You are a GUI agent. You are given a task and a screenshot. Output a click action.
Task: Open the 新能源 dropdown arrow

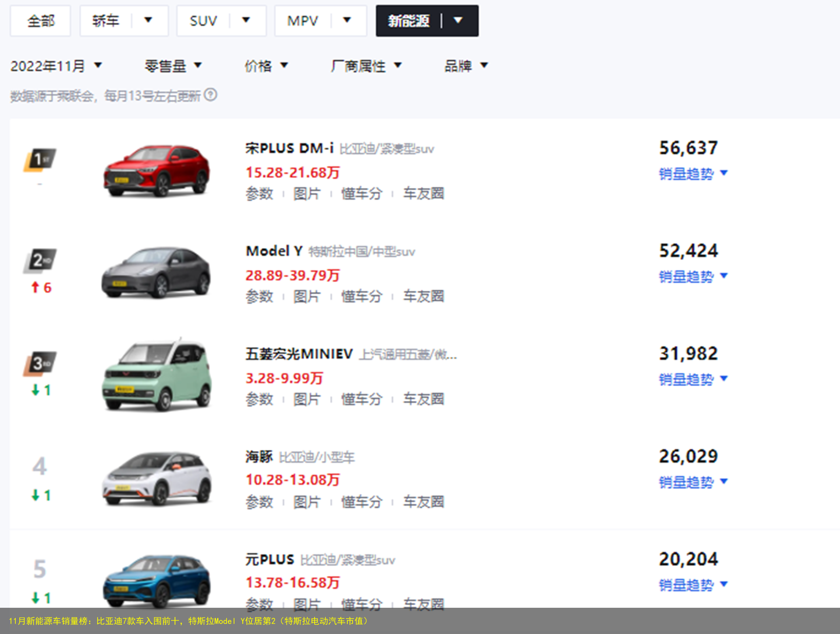pyautogui.click(x=458, y=20)
